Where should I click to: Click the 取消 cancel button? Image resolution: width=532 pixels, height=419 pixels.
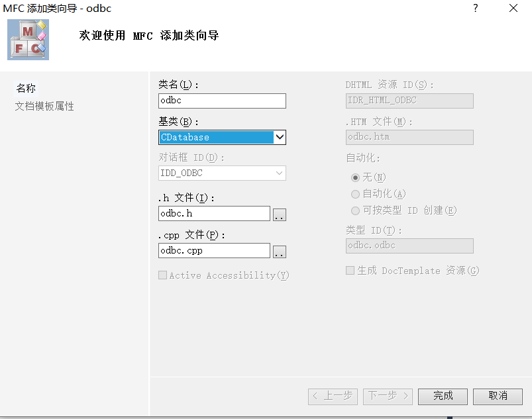coord(498,396)
